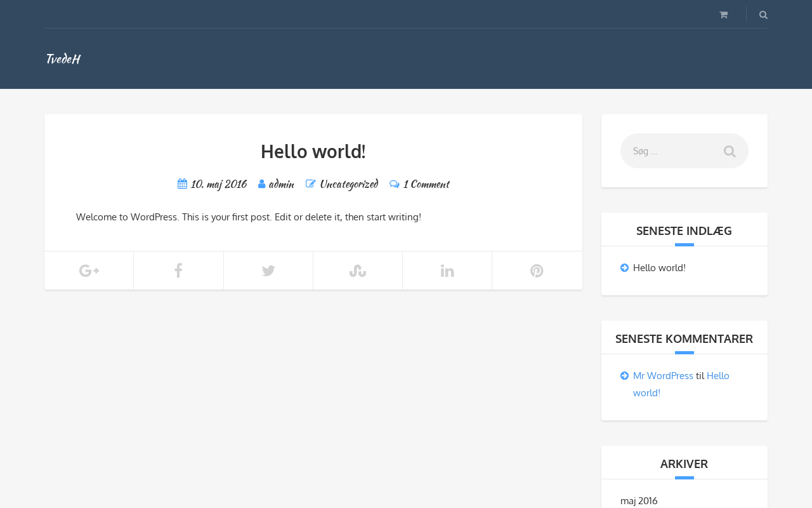Share post on LinkedIn

pyautogui.click(x=447, y=271)
